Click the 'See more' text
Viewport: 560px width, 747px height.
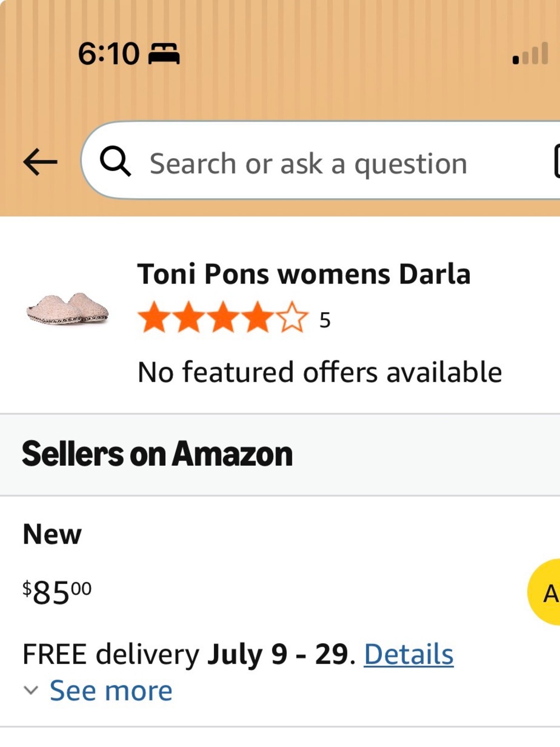pyautogui.click(x=111, y=690)
